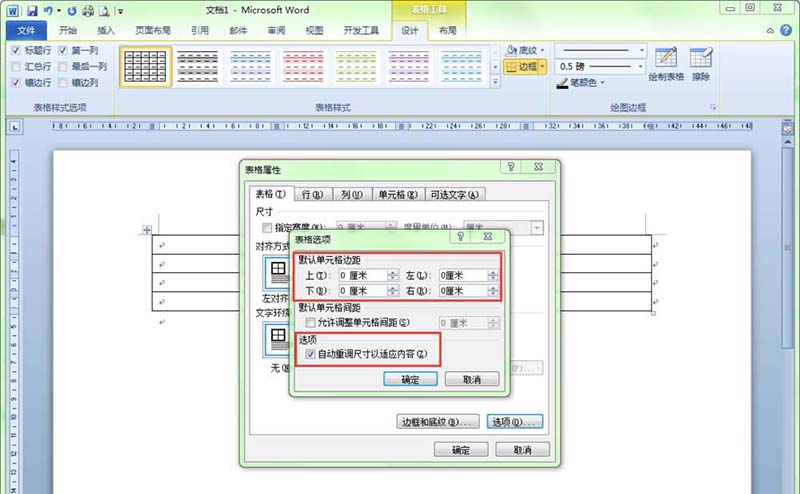Confirm table options with 确定 button
Screen dimensions: 800x494
tap(410, 379)
